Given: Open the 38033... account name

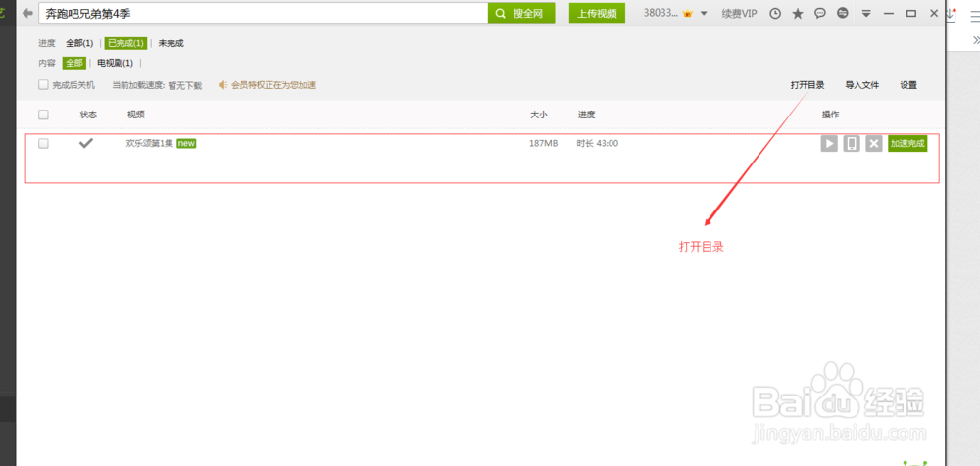Looking at the screenshot, I should click(x=661, y=13).
